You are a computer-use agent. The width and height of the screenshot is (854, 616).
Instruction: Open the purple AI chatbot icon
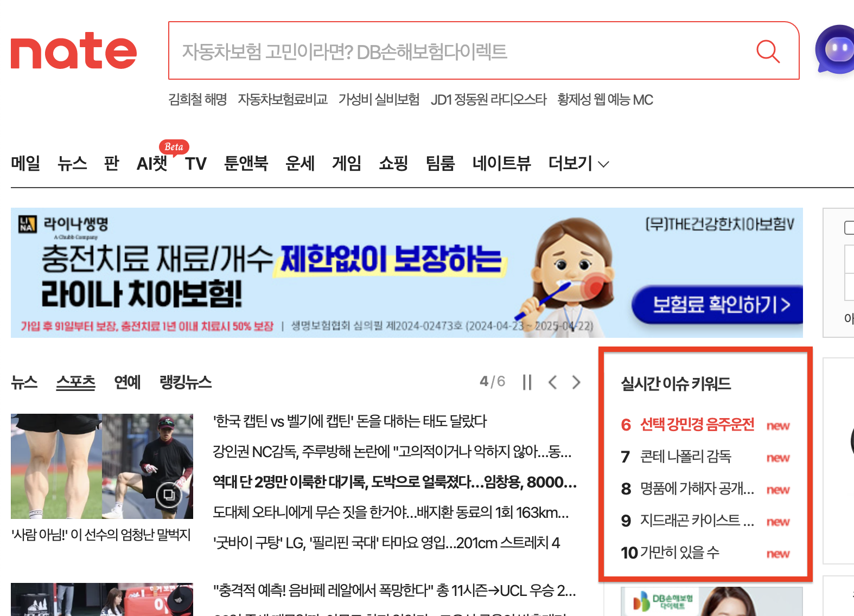(836, 50)
